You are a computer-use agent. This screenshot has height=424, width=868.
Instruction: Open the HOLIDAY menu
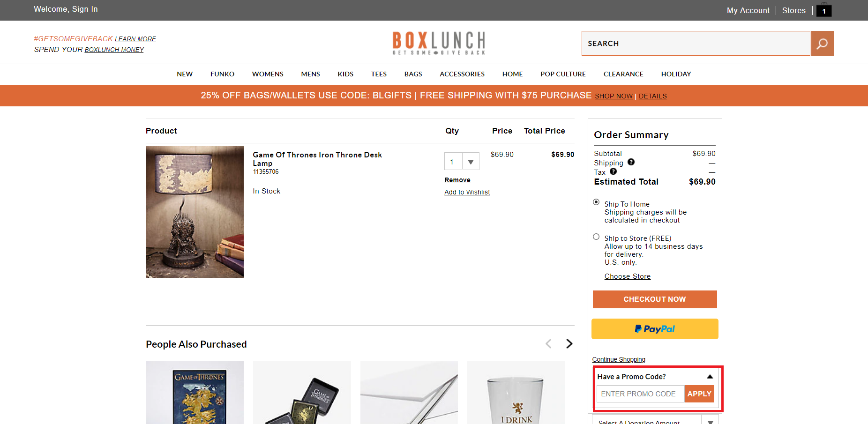(x=676, y=74)
